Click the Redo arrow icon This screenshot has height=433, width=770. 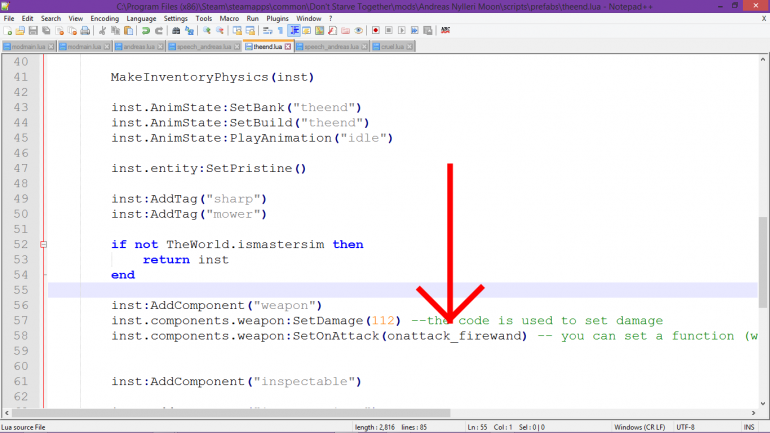[159, 31]
